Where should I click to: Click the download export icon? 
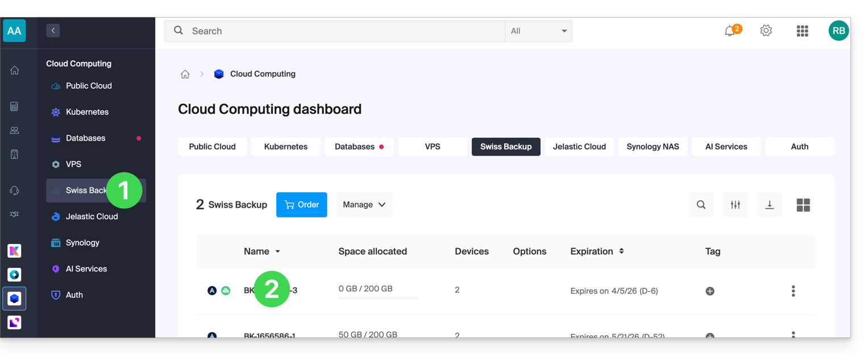point(769,205)
